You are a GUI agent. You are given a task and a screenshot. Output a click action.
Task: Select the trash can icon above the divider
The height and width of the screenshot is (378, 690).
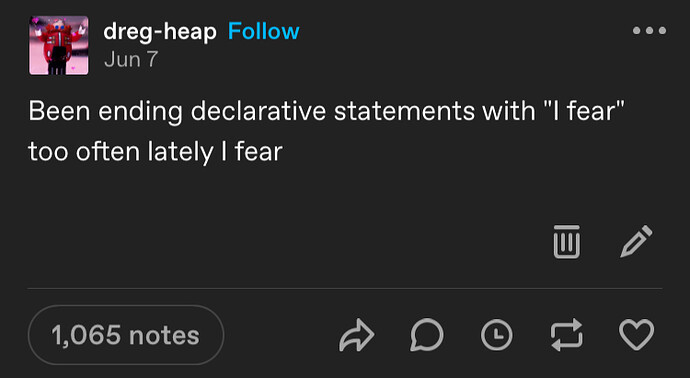click(x=566, y=242)
